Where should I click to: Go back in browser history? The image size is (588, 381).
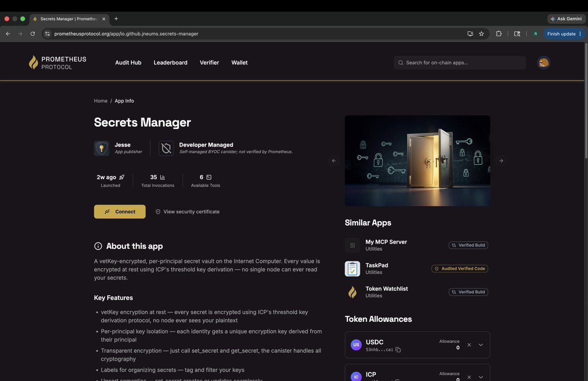tap(8, 34)
